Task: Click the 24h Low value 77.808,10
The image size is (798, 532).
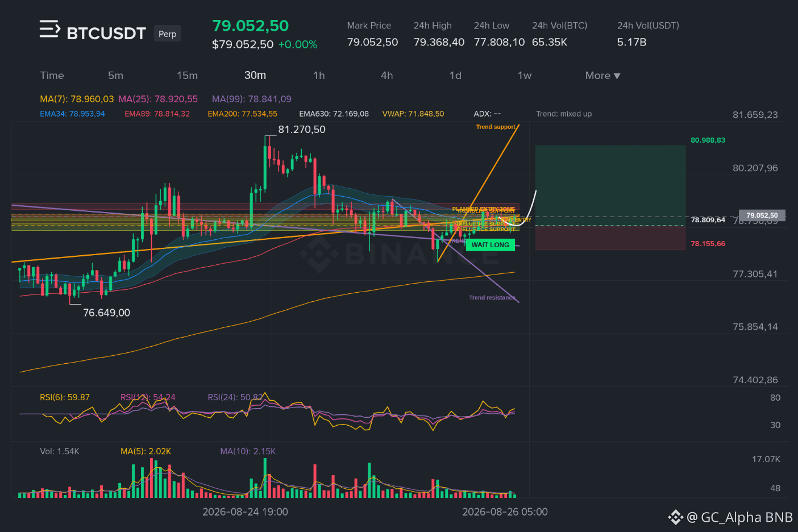Action: coord(499,42)
